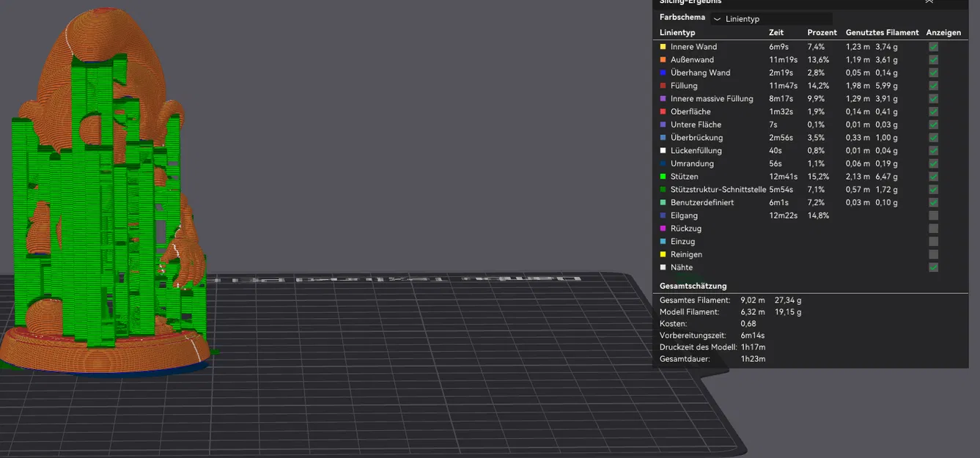This screenshot has width=980, height=458.
Task: Click the Anzeigen column header
Action: click(944, 33)
